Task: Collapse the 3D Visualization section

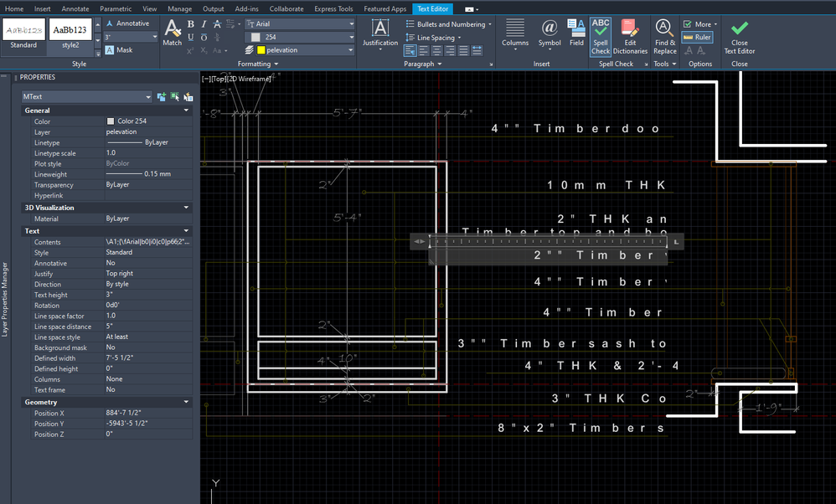Action: [186, 208]
